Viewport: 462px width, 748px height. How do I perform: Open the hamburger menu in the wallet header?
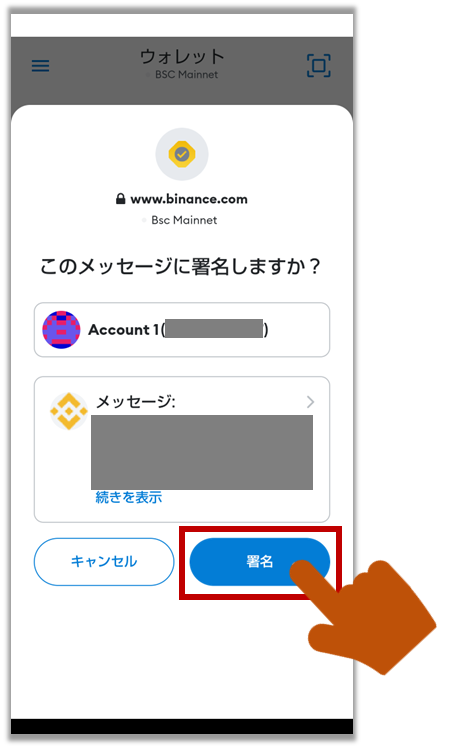click(41, 66)
